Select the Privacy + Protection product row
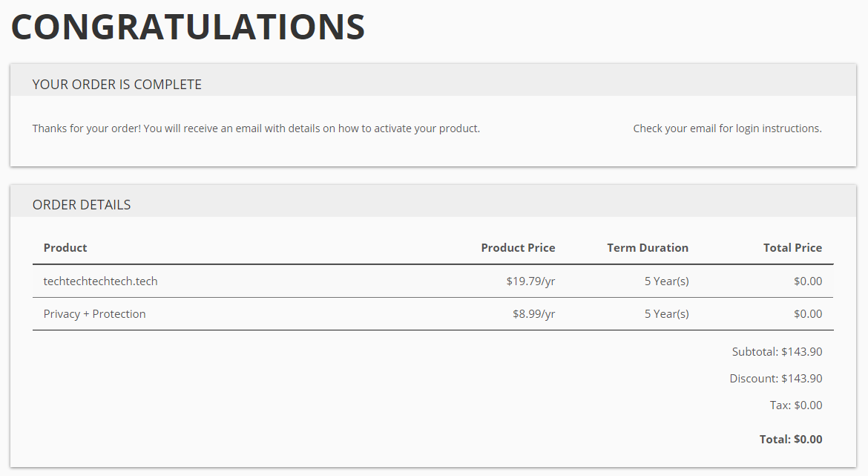 [x=95, y=314]
